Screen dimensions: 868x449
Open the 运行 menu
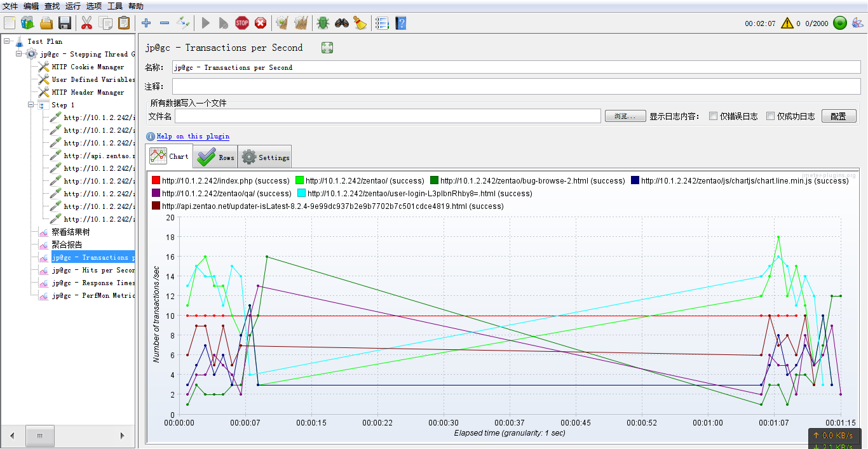(72, 6)
